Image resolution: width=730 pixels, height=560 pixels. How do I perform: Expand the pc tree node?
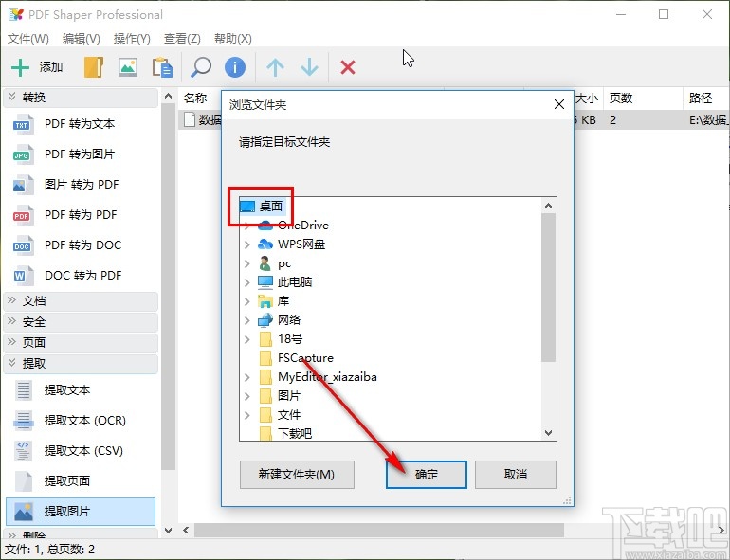pyautogui.click(x=247, y=263)
